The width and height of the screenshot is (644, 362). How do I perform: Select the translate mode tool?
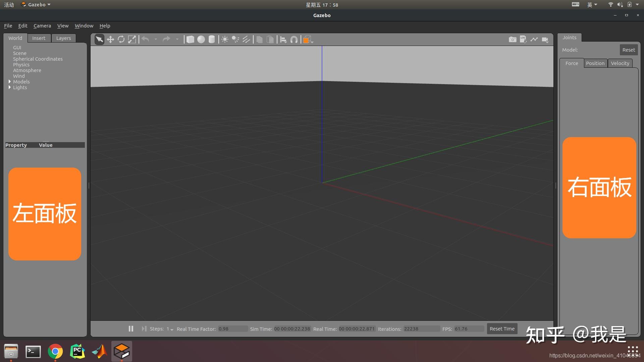pyautogui.click(x=110, y=40)
